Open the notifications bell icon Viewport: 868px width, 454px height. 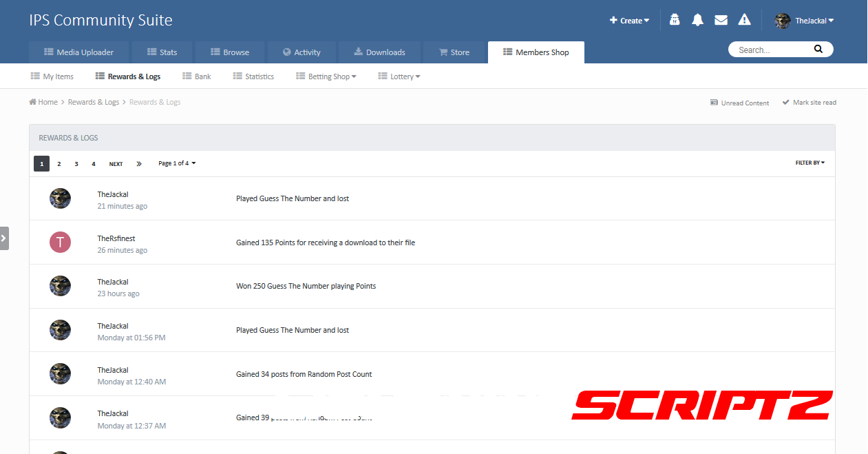(x=697, y=20)
